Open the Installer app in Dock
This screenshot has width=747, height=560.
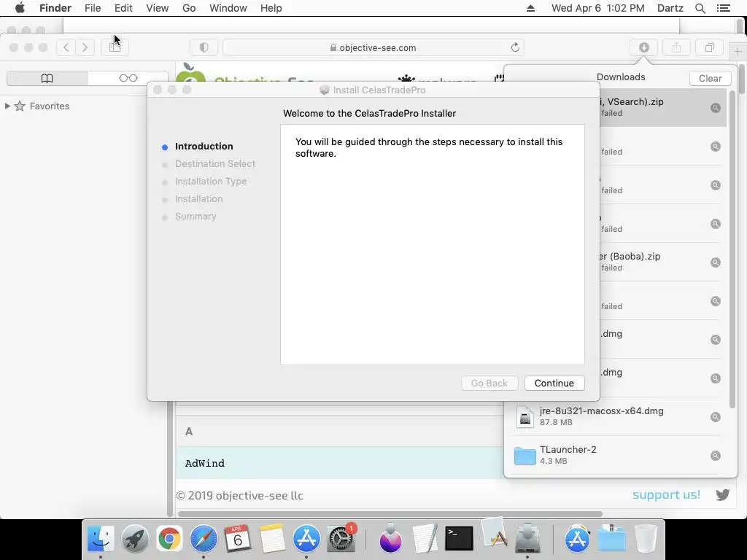point(527,539)
